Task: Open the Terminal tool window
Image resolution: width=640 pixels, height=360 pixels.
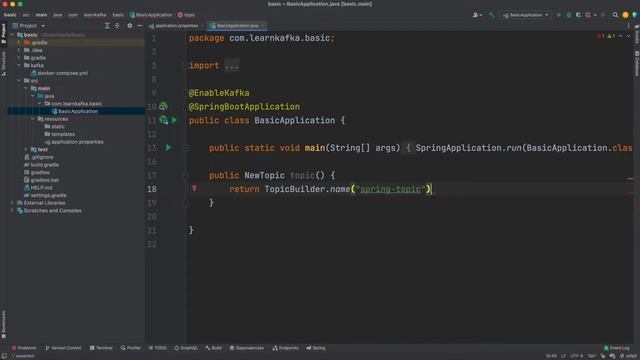Action: coord(101,348)
